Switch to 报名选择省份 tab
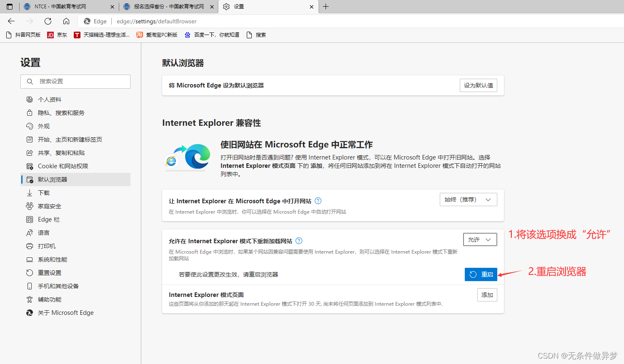 pos(168,7)
